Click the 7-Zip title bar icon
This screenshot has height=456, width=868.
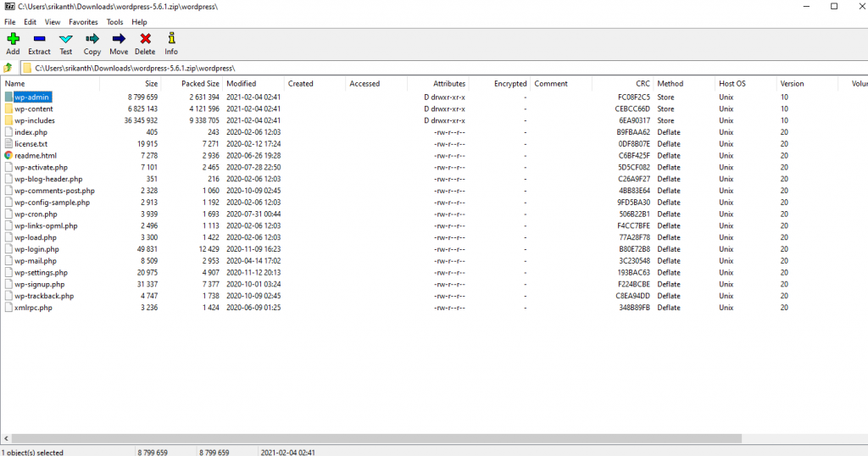[9, 7]
